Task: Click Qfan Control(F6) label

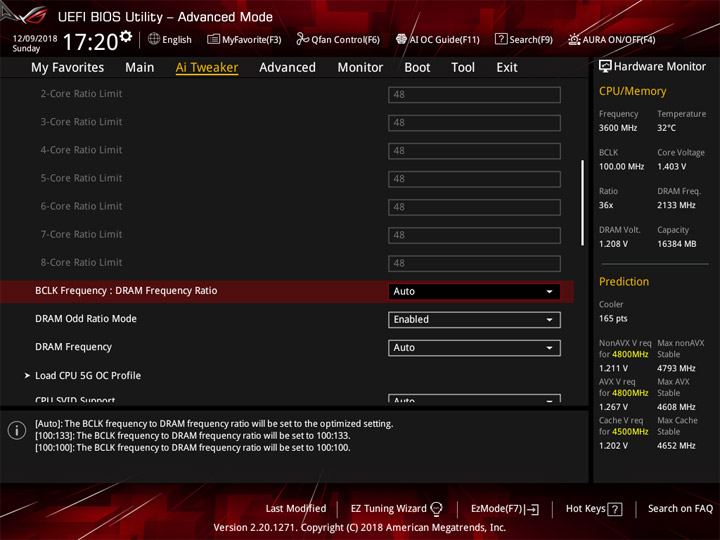Action: tap(345, 39)
